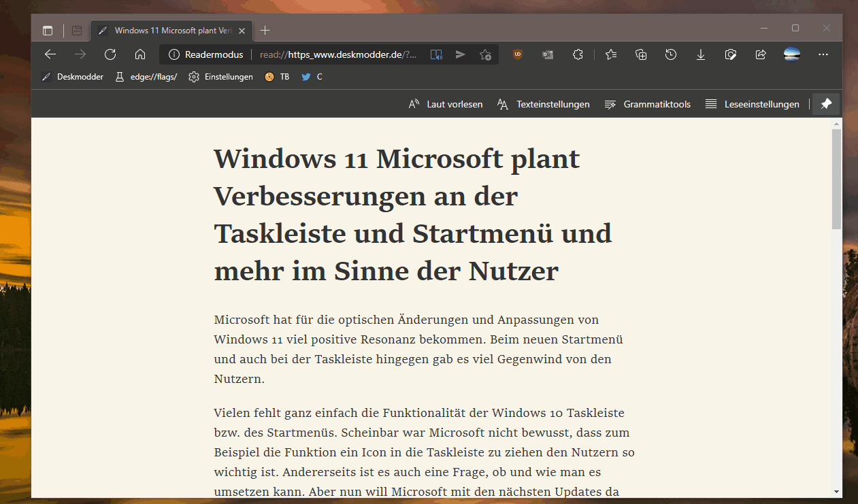Reload the current page
The image size is (858, 504).
[x=110, y=54]
